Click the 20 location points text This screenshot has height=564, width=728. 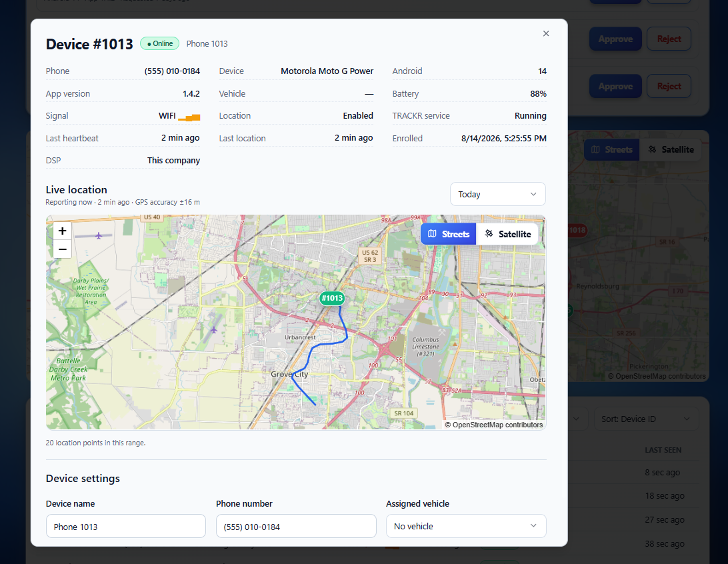click(95, 443)
